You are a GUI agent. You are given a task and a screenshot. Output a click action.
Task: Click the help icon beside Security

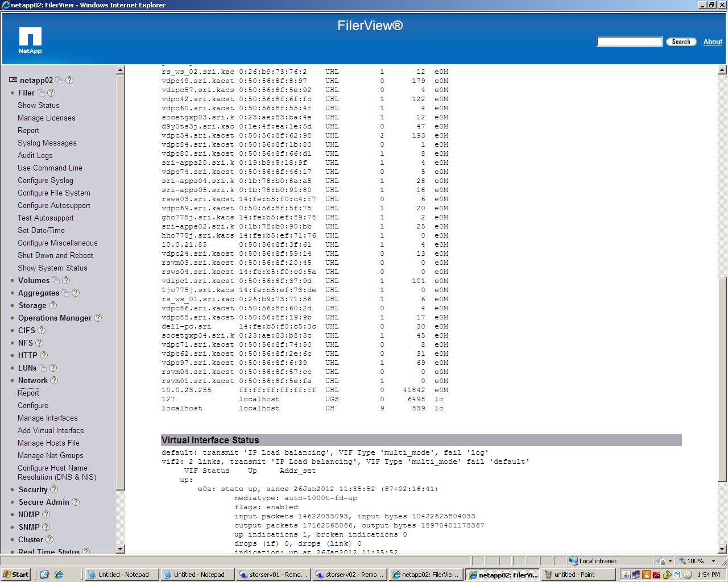54,489
